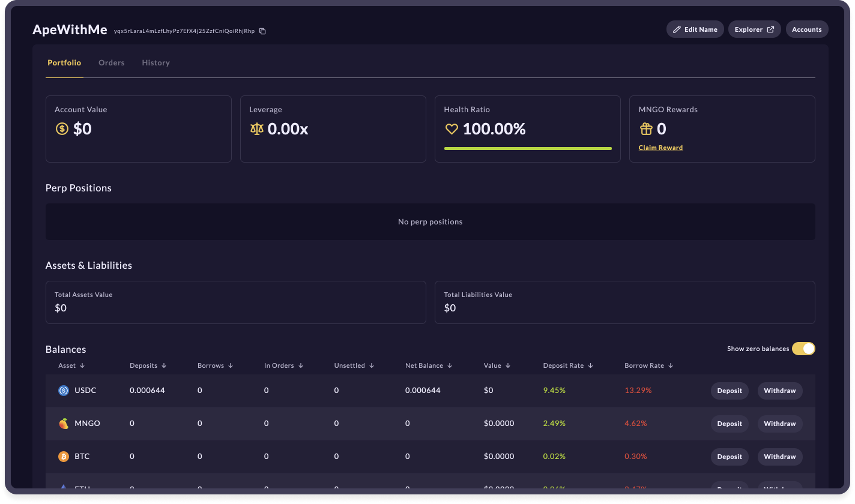Click the Total Liabilities Value card
The height and width of the screenshot is (504, 855).
625,302
